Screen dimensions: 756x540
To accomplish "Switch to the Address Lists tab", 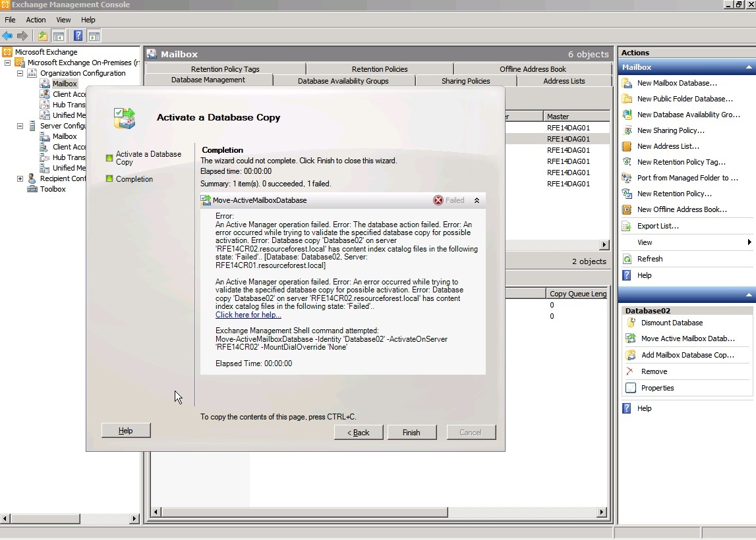I will (x=564, y=81).
